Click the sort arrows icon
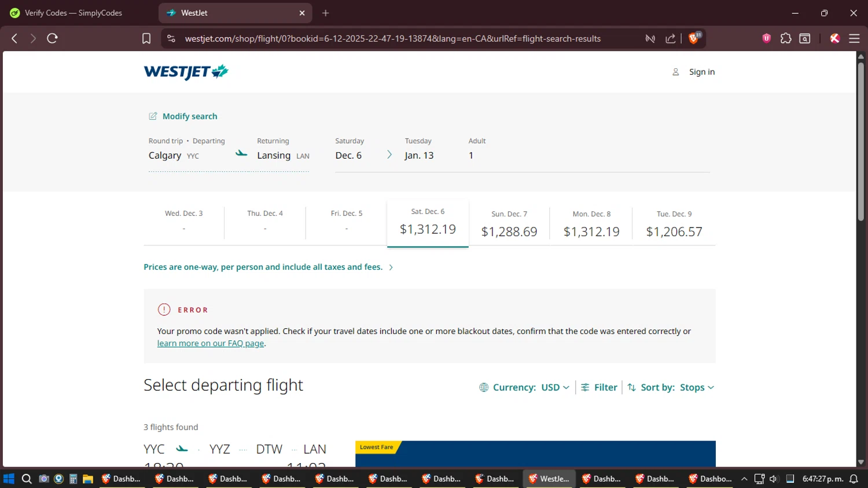 tap(632, 387)
